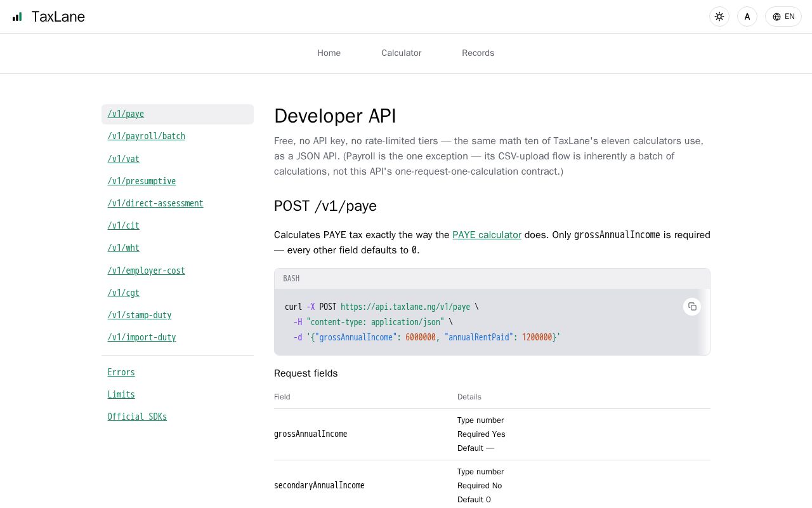Click the font size 'A' button
Image resolution: width=812 pixels, height=508 pixels.
point(747,17)
